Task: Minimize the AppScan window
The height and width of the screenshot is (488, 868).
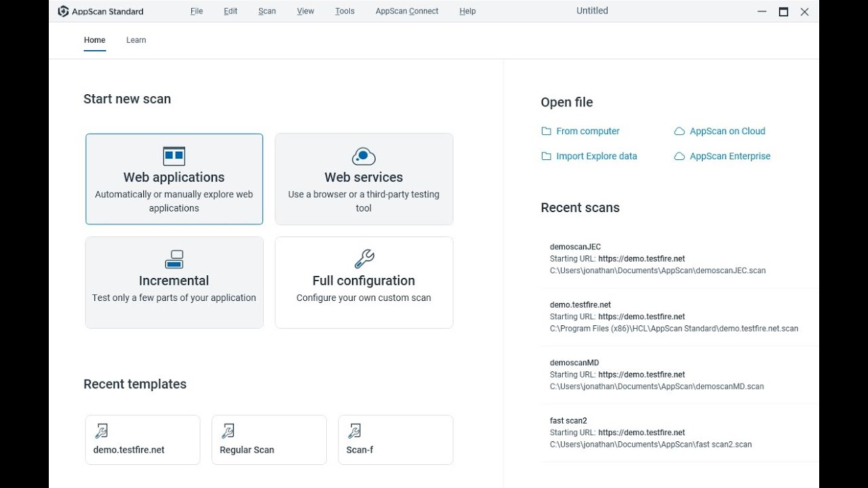Action: coord(762,12)
